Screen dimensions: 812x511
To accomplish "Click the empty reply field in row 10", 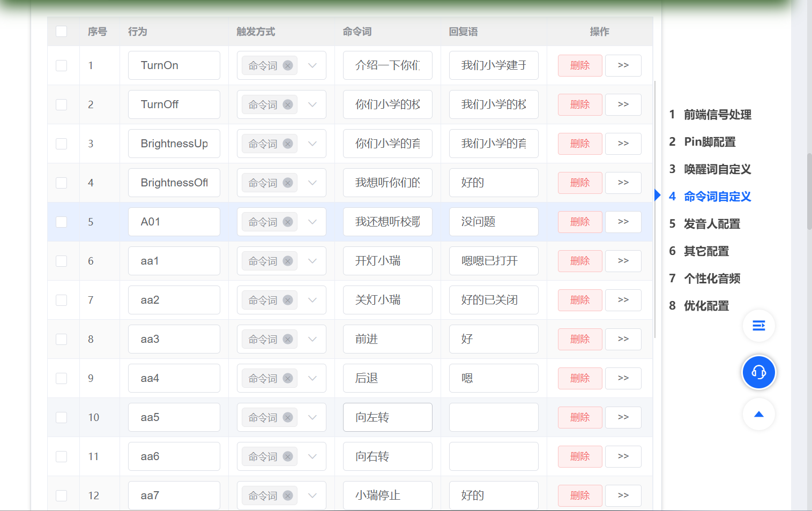I will click(x=494, y=417).
